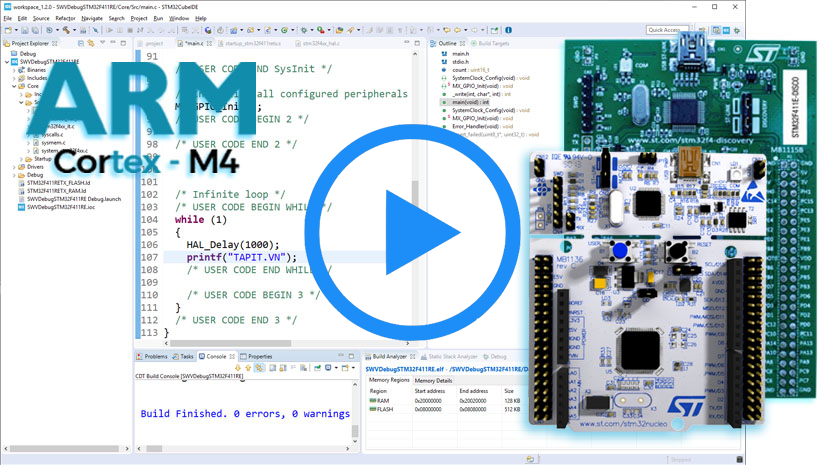
Task: Open the Help menu
Action: 201,18
